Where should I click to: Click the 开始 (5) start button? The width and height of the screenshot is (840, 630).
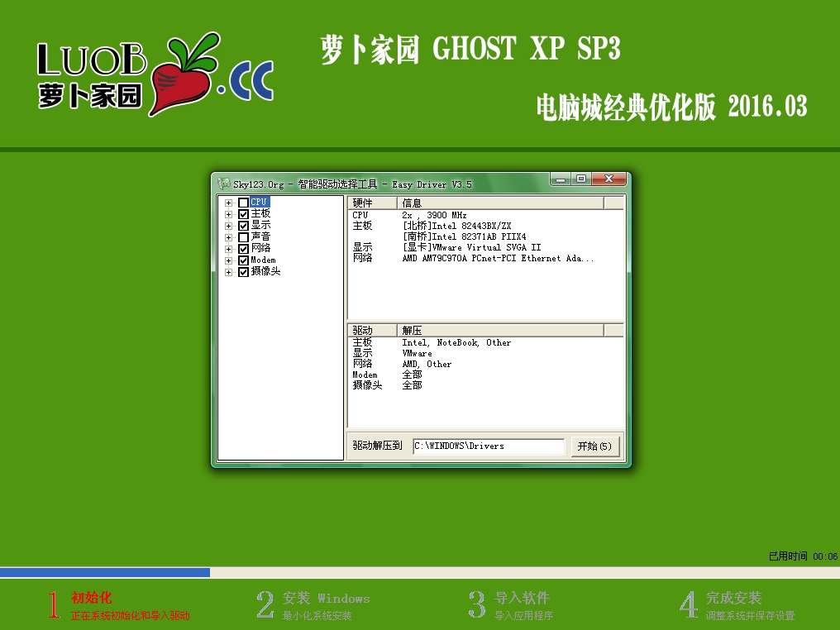tap(594, 446)
